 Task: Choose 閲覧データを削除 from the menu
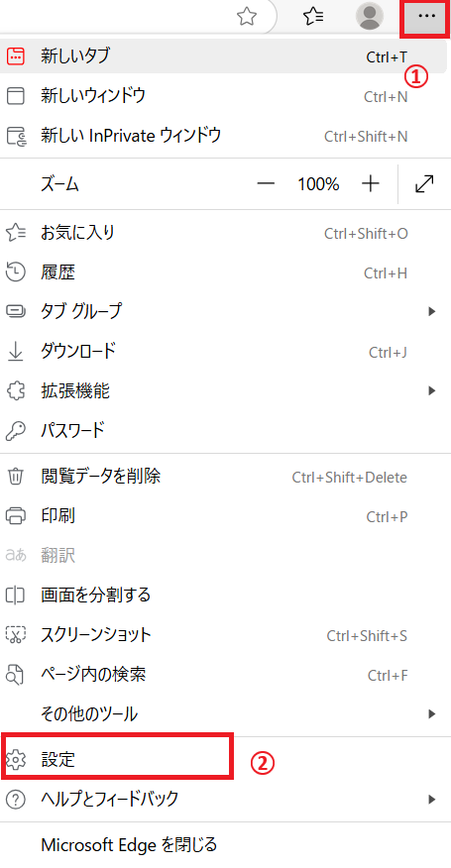click(x=223, y=477)
